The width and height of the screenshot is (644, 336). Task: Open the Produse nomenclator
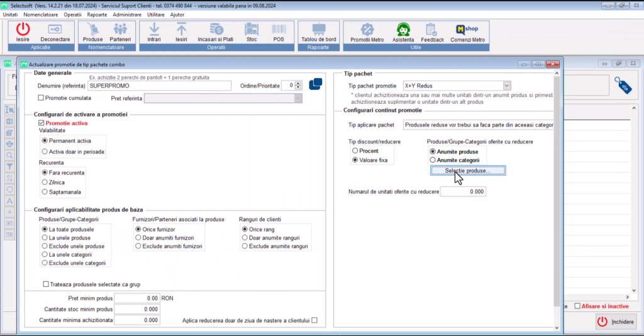point(93,32)
